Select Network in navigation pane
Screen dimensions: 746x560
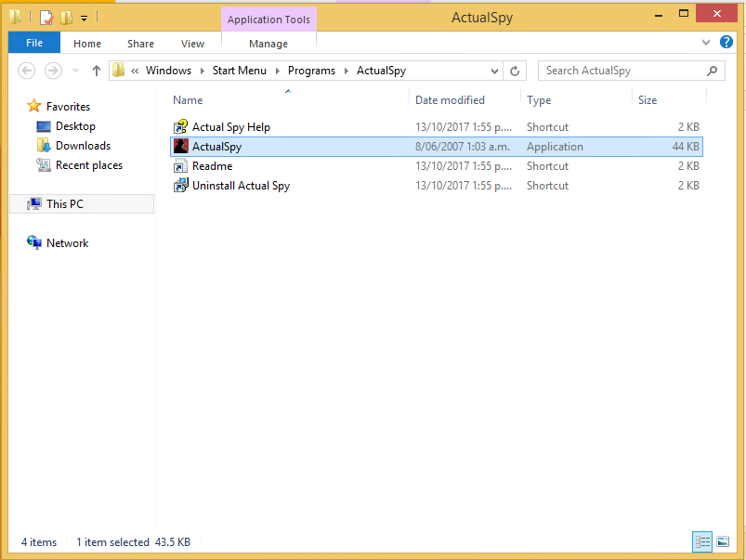coord(67,243)
